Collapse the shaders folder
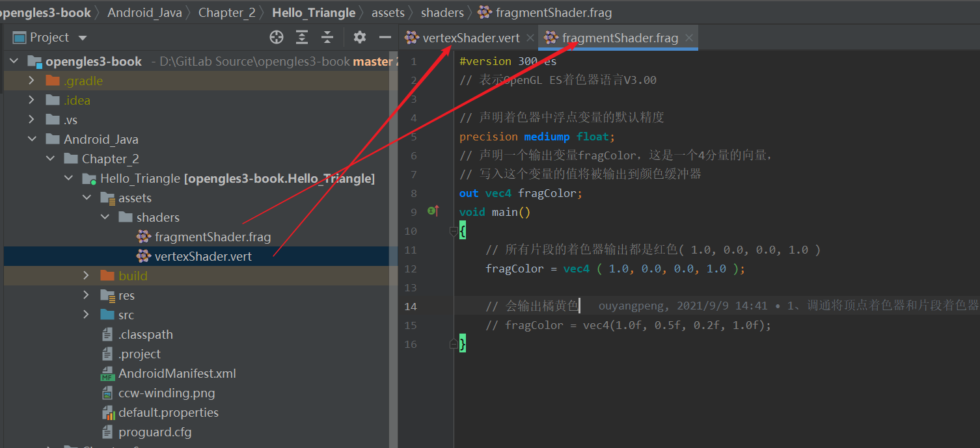The width and height of the screenshot is (980, 448). click(104, 217)
